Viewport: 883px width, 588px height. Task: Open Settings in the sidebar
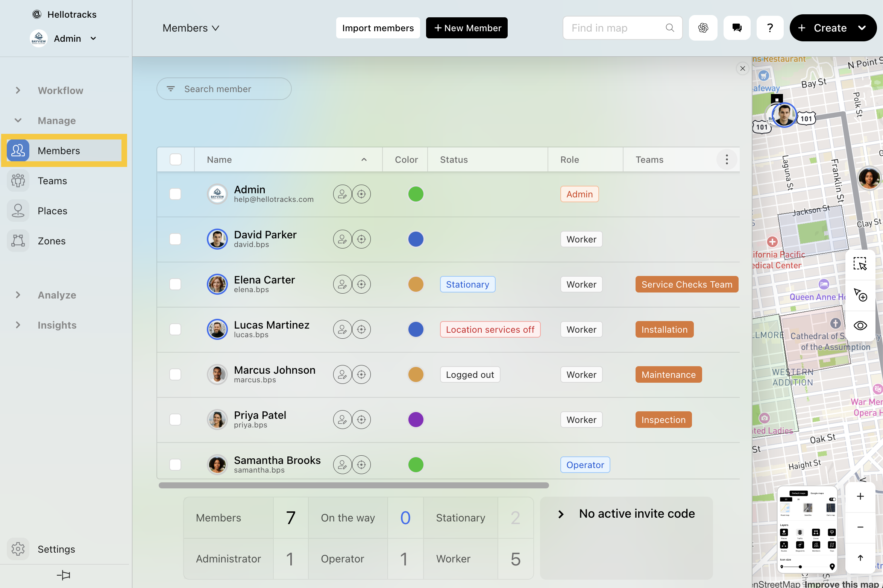[64, 549]
